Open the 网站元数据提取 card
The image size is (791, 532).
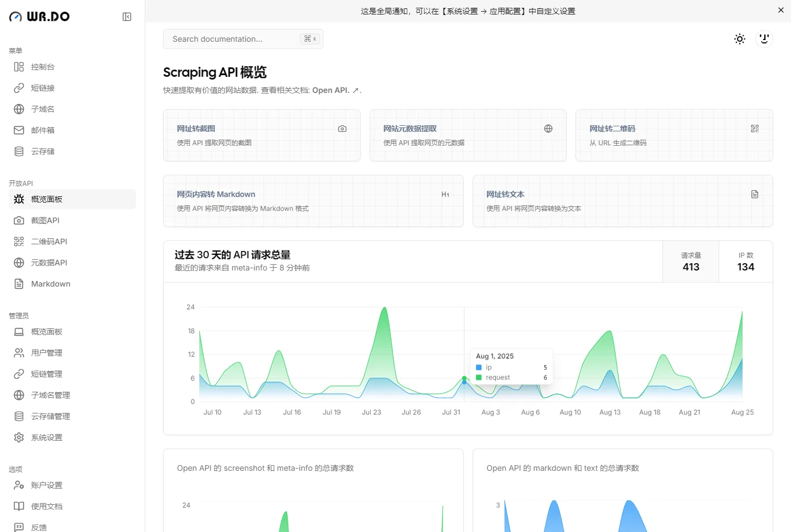coord(468,135)
